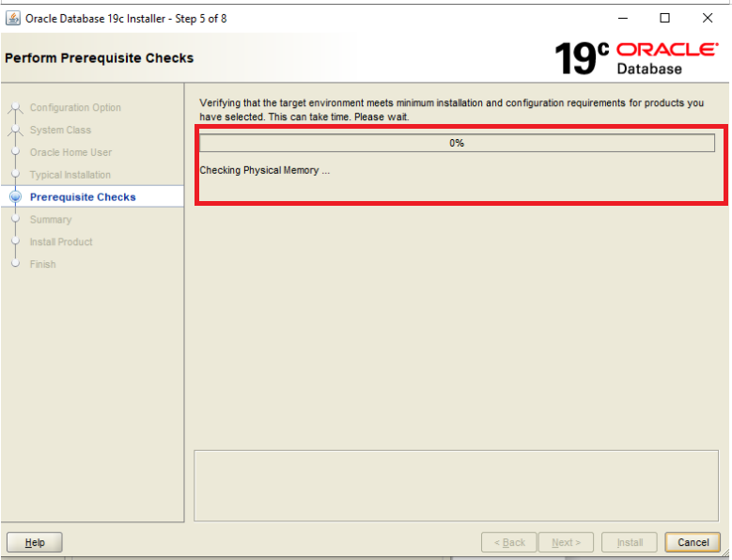This screenshot has height=560, width=732.
Task: Click the Java installer icon in title bar
Action: pos(13,19)
